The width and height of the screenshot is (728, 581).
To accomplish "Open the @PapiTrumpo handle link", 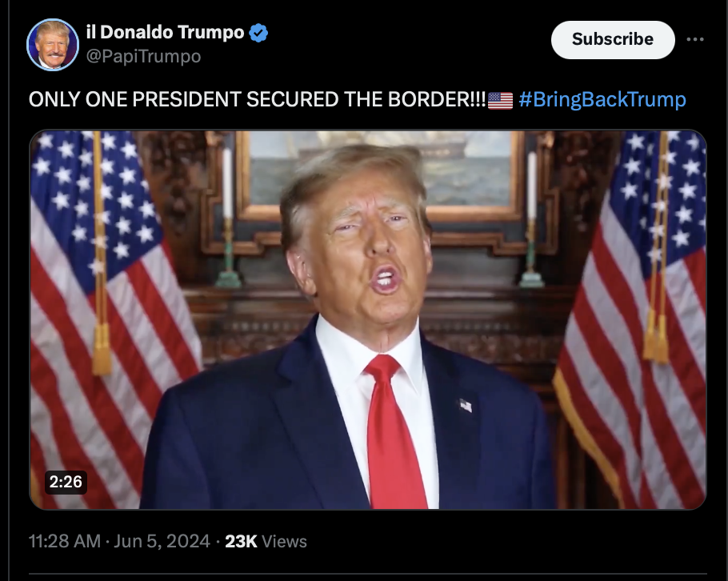I will [143, 57].
